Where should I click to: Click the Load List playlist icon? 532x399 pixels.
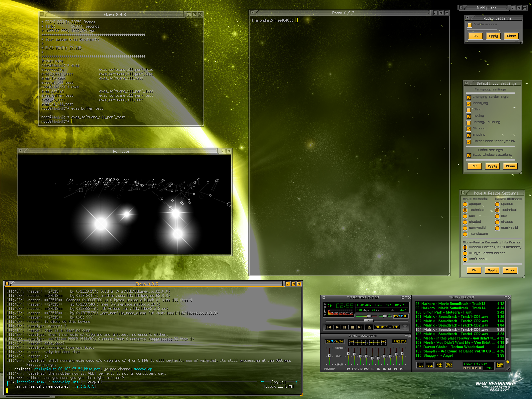(x=500, y=365)
